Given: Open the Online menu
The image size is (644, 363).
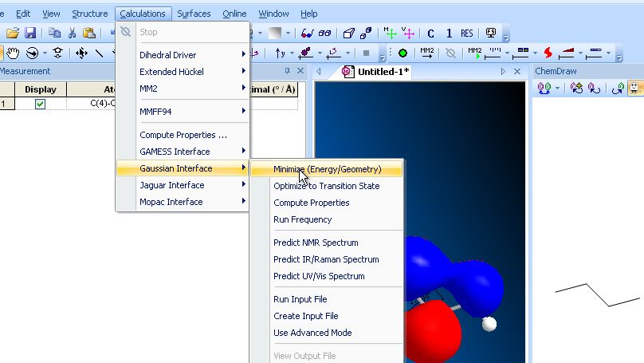Looking at the screenshot, I should [x=234, y=14].
